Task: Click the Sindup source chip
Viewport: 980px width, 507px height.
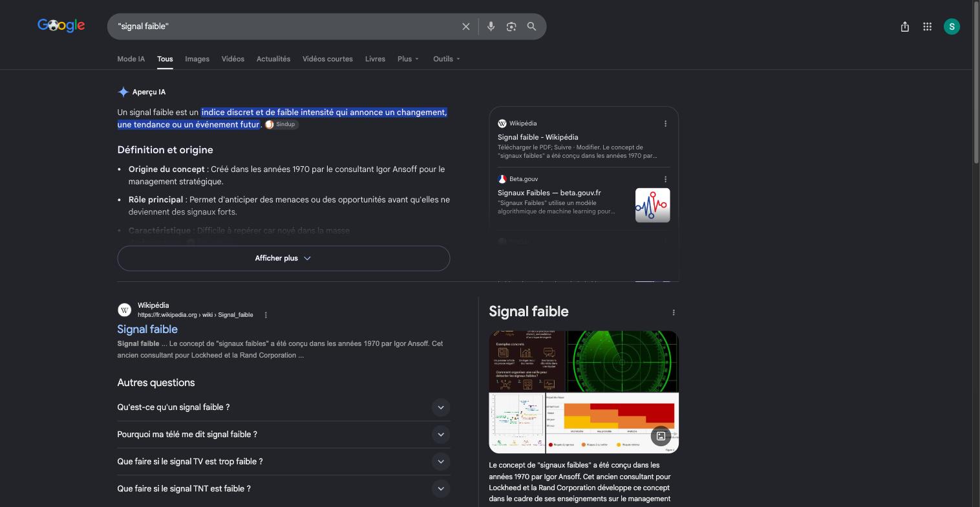Action: click(281, 125)
